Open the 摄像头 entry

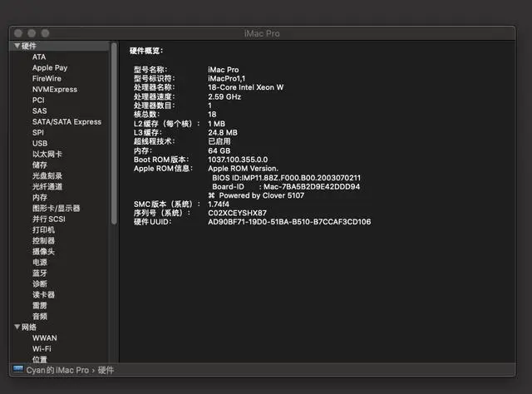click(43, 252)
